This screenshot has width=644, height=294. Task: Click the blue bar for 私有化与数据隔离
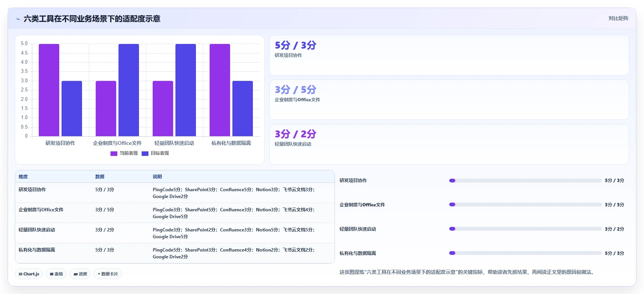[243, 108]
